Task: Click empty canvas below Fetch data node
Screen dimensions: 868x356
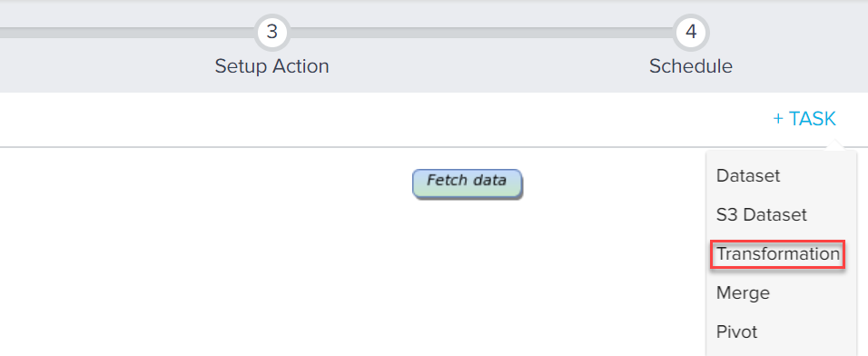Action: (x=468, y=277)
